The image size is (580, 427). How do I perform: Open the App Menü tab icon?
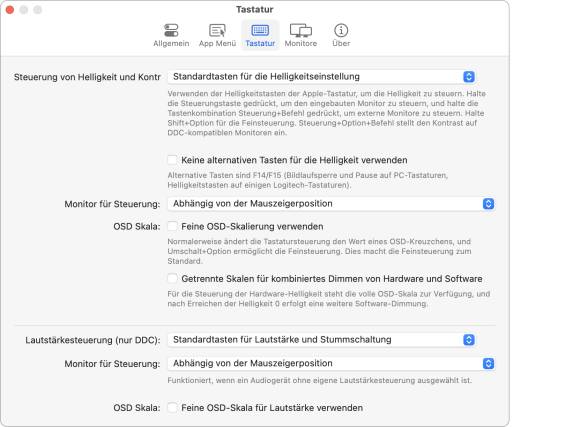[x=217, y=30]
